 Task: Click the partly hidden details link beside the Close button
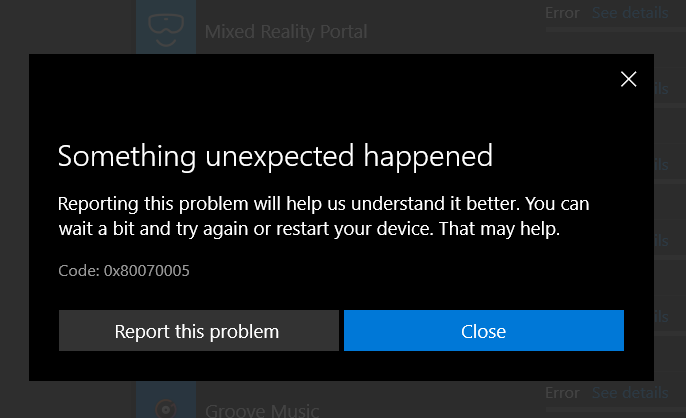[662, 316]
